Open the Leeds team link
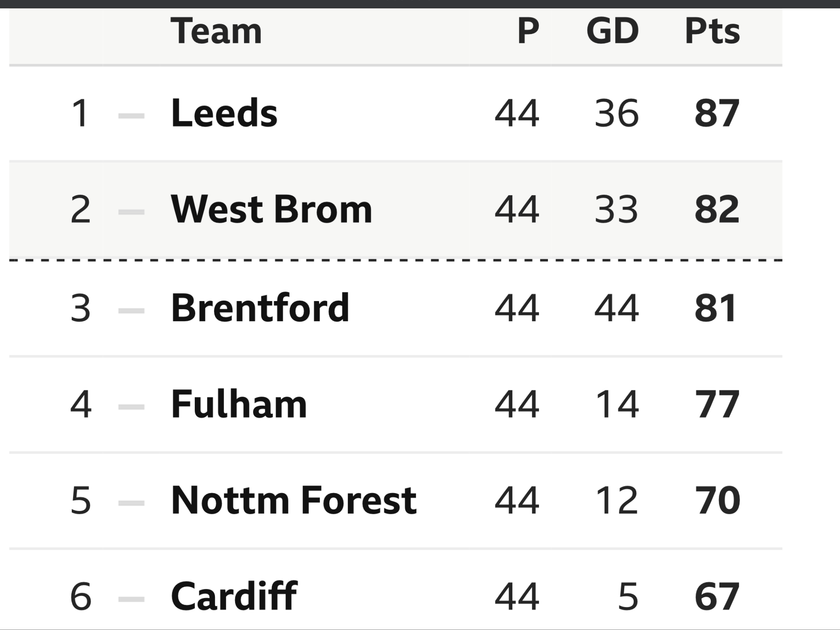840x630 pixels. (x=224, y=112)
